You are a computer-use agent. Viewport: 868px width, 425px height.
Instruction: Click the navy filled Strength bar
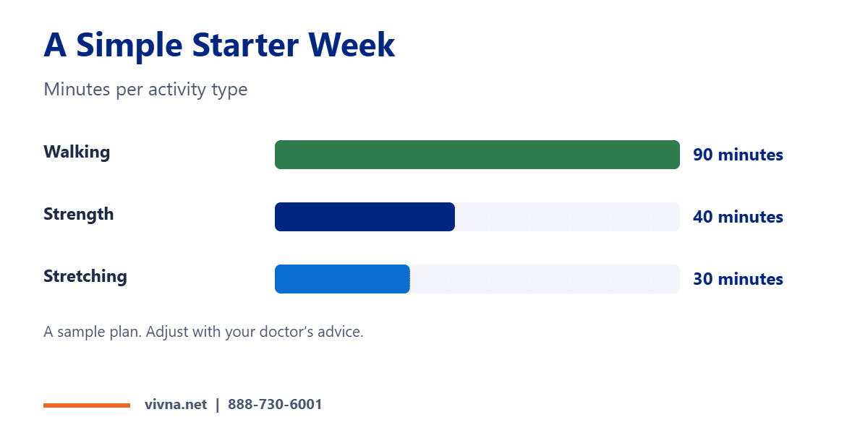tap(365, 217)
